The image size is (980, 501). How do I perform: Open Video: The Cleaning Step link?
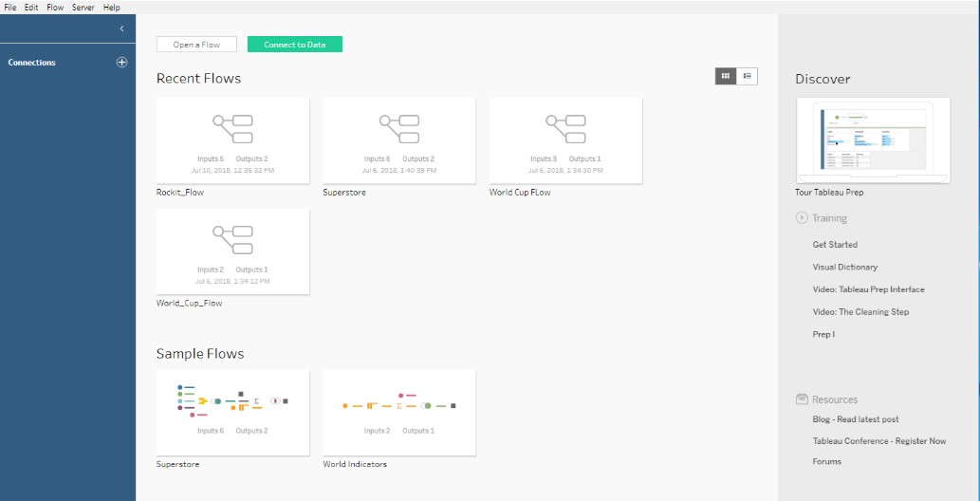coord(860,312)
